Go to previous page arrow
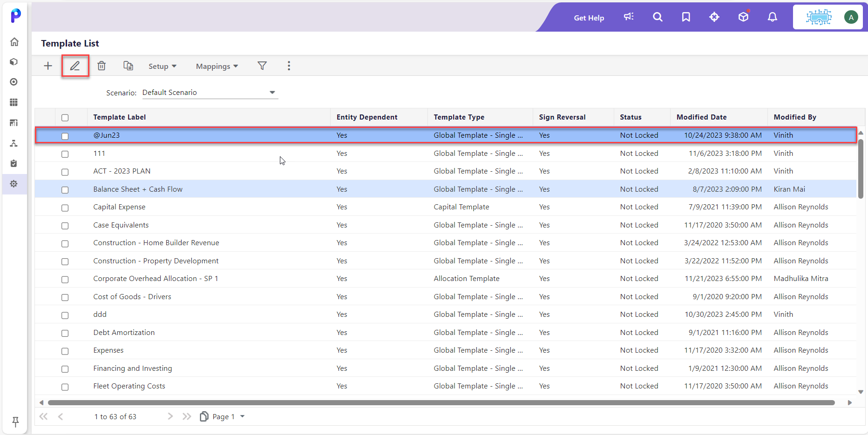Image resolution: width=868 pixels, height=435 pixels. pos(61,416)
